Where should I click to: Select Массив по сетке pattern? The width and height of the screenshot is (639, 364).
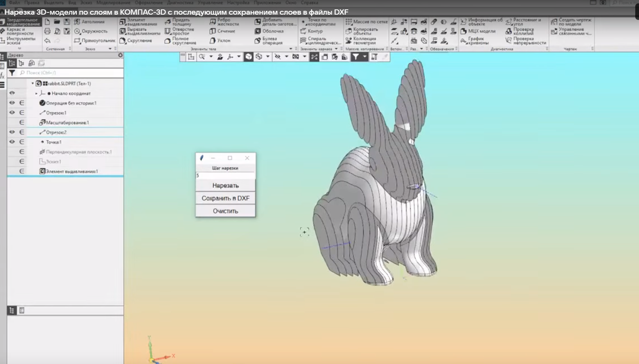(366, 22)
